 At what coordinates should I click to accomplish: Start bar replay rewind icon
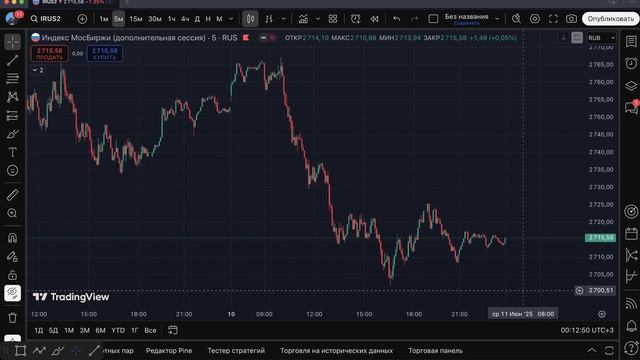click(x=374, y=19)
